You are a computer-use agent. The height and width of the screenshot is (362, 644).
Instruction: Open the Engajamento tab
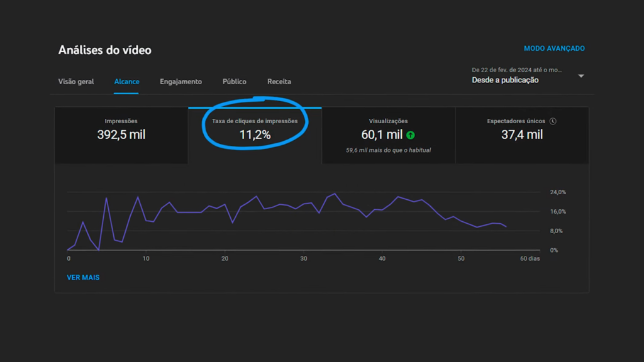(x=180, y=82)
